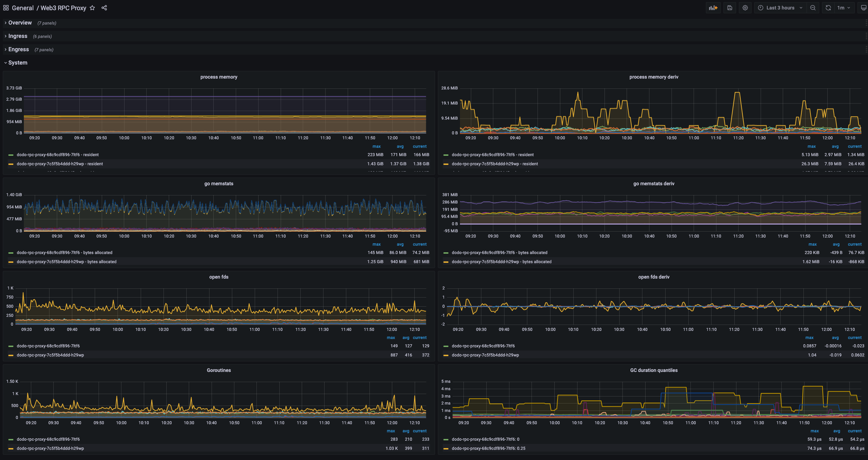This screenshot has height=460, width=868.
Task: Open the General folder breadcrumb
Action: click(23, 8)
